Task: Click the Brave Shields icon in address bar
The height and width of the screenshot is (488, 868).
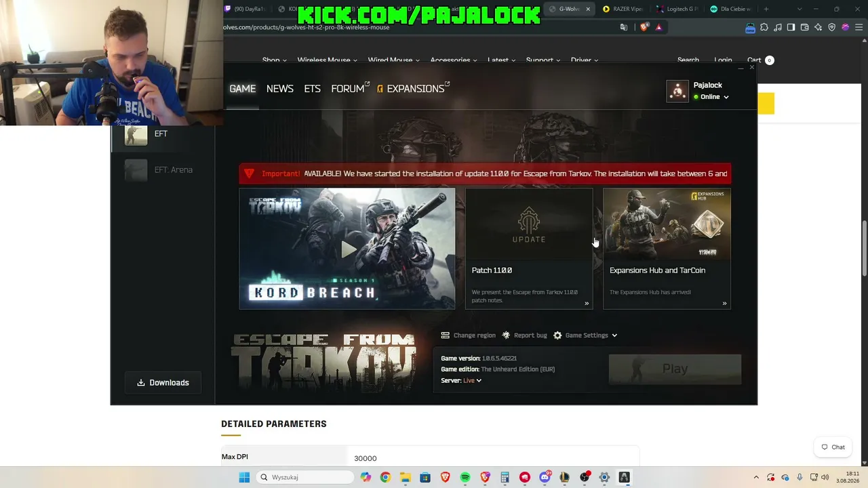Action: 644,27
